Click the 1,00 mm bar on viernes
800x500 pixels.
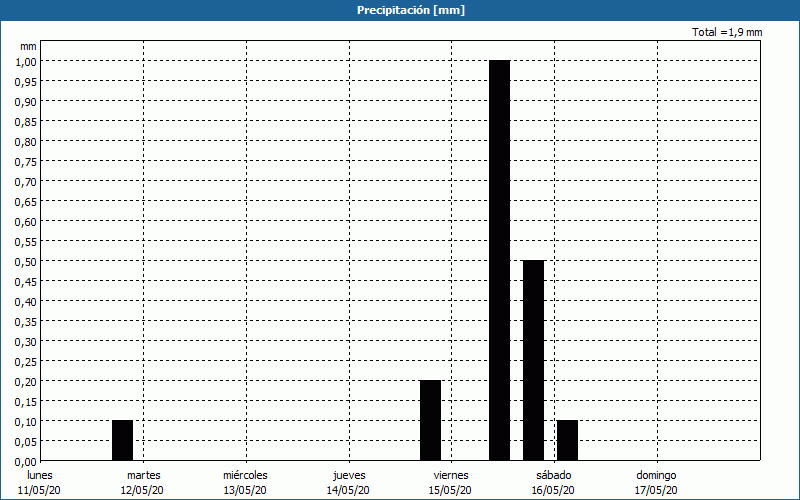pyautogui.click(x=499, y=260)
